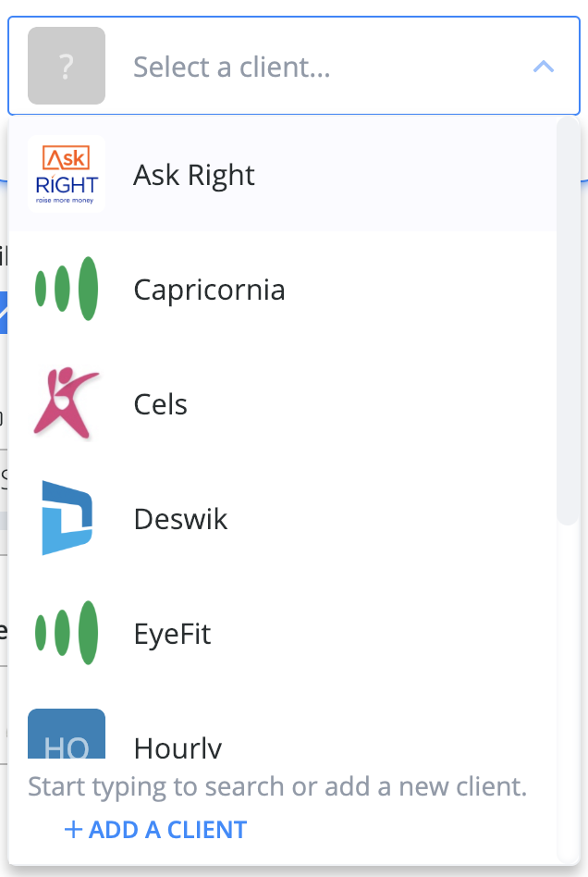Click the client list scrollbar thumb
Image resolution: width=588 pixels, height=877 pixels.
(x=568, y=321)
